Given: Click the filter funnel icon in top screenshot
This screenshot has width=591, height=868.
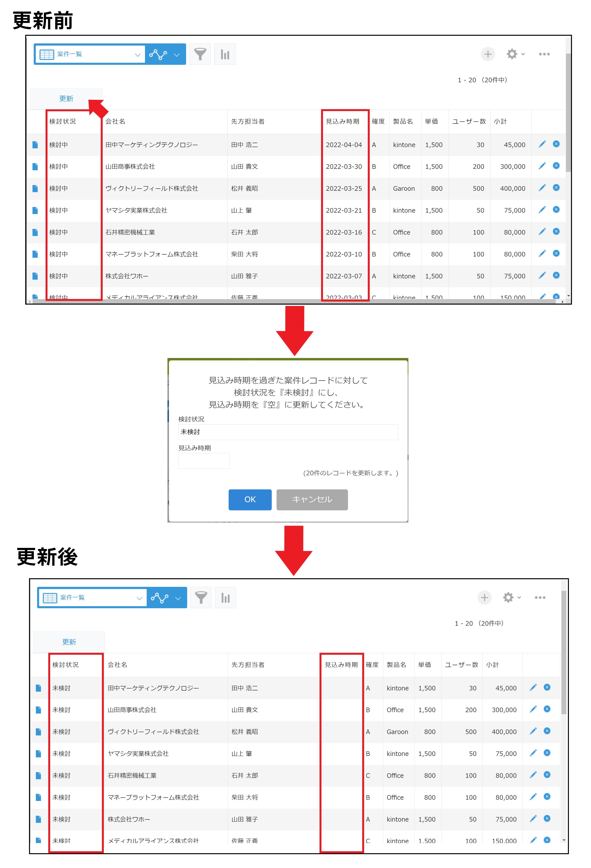Looking at the screenshot, I should point(200,54).
